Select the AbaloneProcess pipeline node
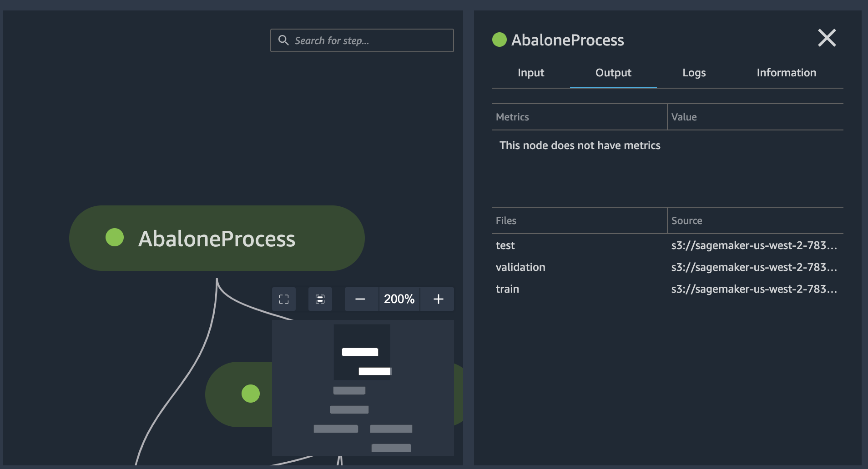This screenshot has height=469, width=868. coord(217,238)
